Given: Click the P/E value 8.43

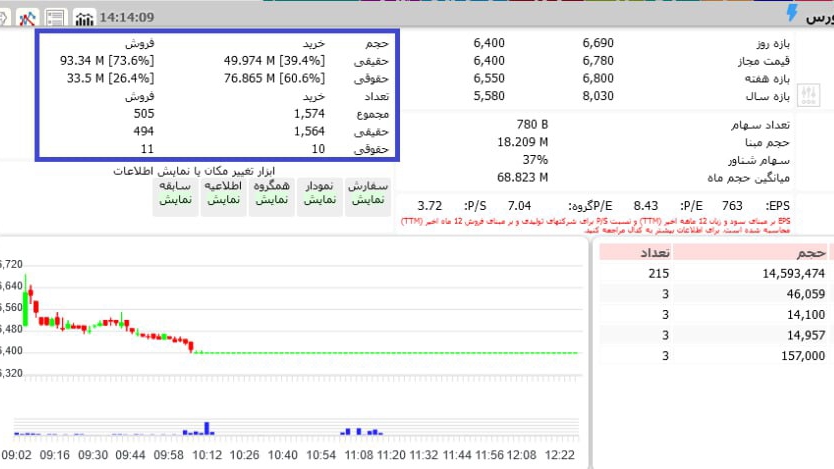Looking at the screenshot, I should [x=646, y=206].
